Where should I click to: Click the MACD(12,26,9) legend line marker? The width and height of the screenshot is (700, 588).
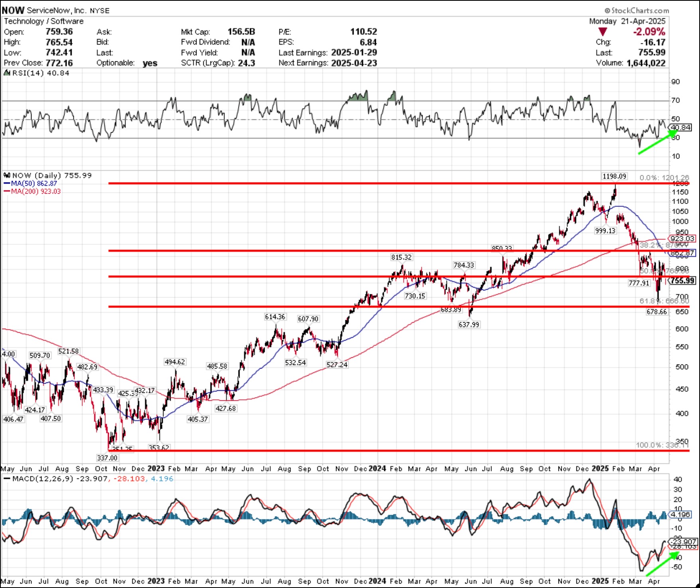7,478
